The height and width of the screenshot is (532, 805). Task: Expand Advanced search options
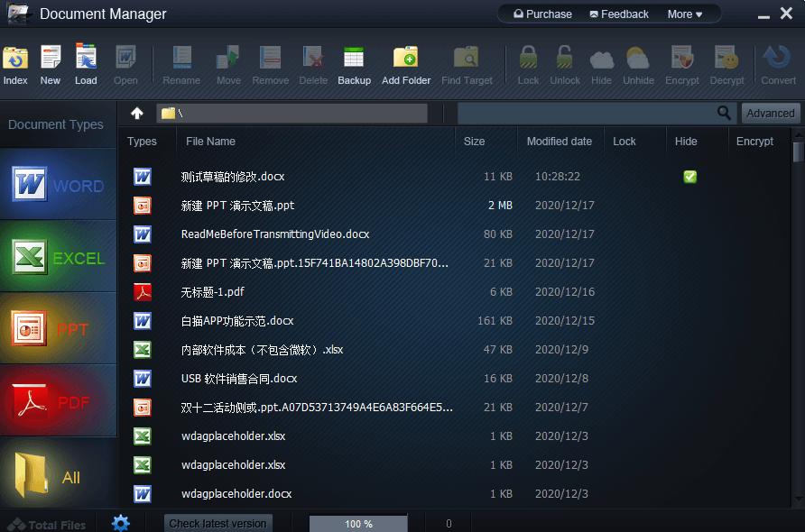(x=770, y=113)
